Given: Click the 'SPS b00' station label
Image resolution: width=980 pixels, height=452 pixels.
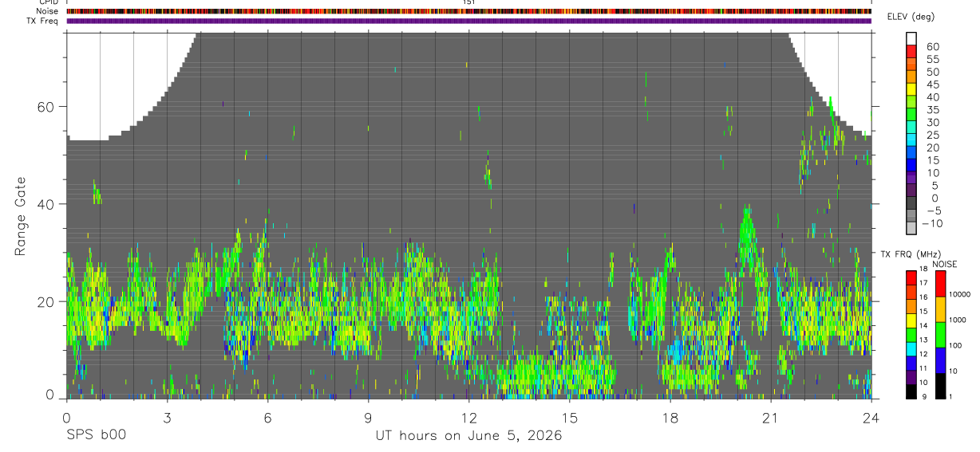Looking at the screenshot, I should pos(95,436).
